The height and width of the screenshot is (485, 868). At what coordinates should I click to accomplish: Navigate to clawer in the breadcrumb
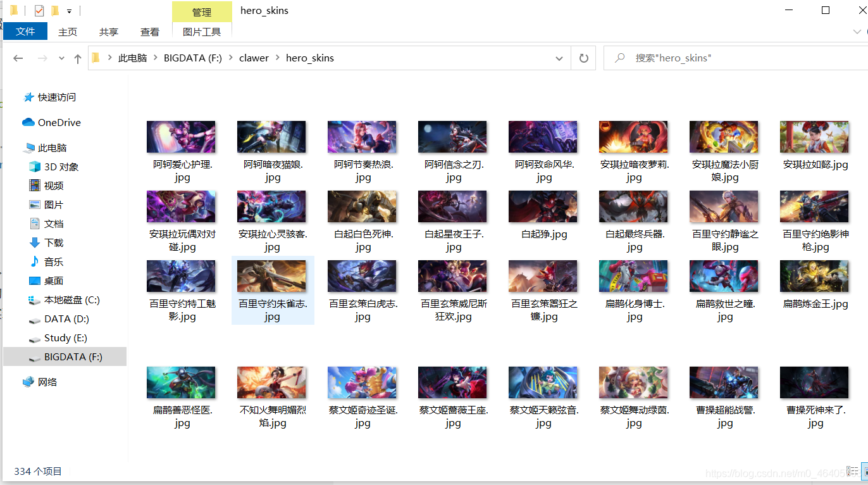click(254, 58)
